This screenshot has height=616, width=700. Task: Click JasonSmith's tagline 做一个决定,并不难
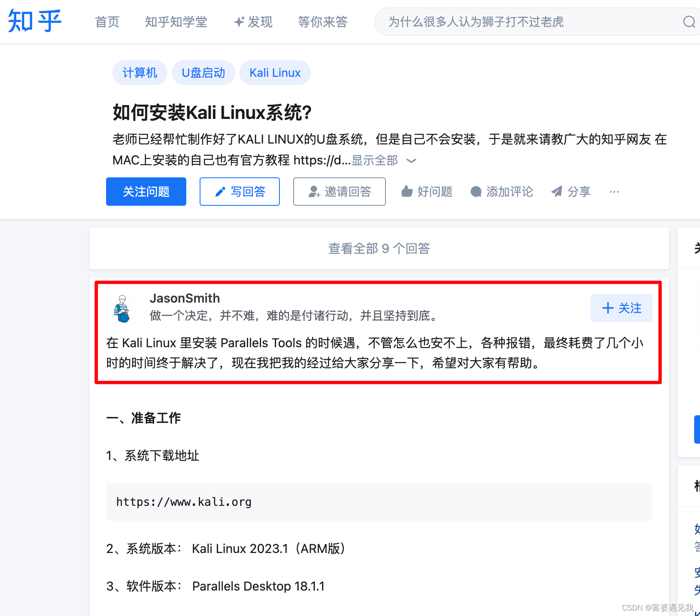click(x=294, y=316)
